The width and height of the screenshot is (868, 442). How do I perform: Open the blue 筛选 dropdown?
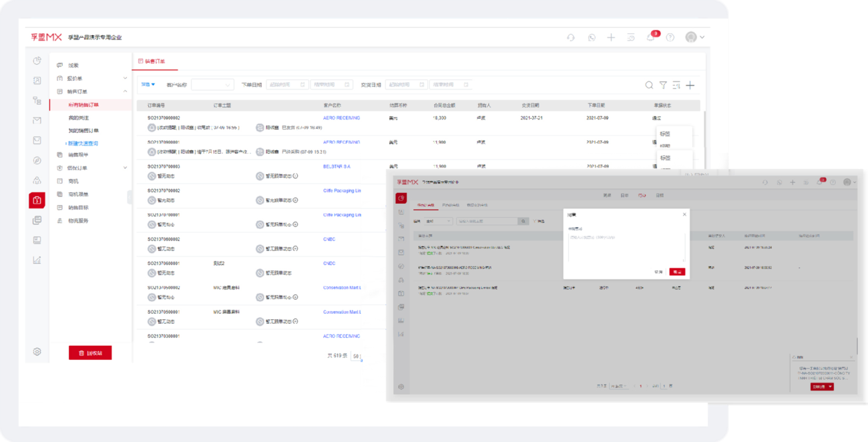click(x=148, y=85)
